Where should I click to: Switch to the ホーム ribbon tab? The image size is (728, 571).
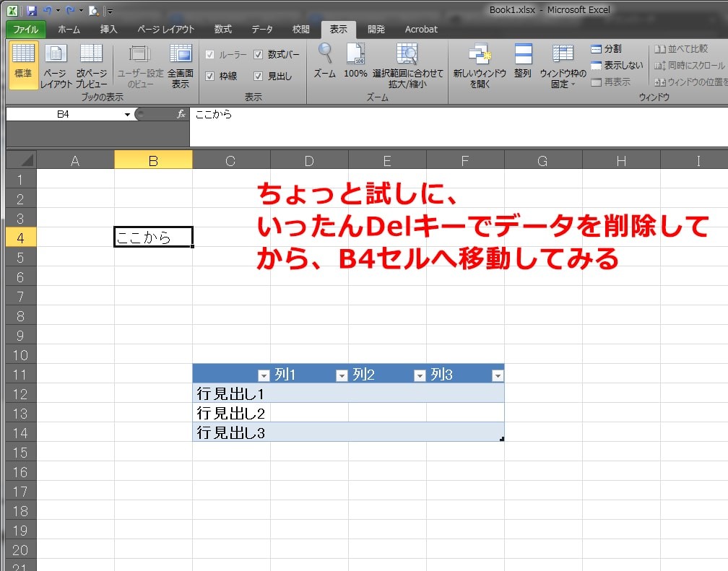[x=69, y=30]
